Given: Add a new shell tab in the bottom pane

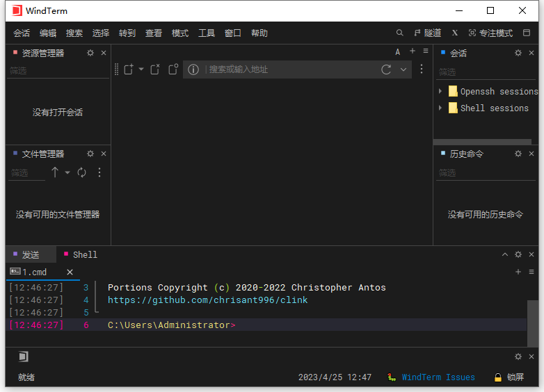Looking at the screenshot, I should 518,272.
